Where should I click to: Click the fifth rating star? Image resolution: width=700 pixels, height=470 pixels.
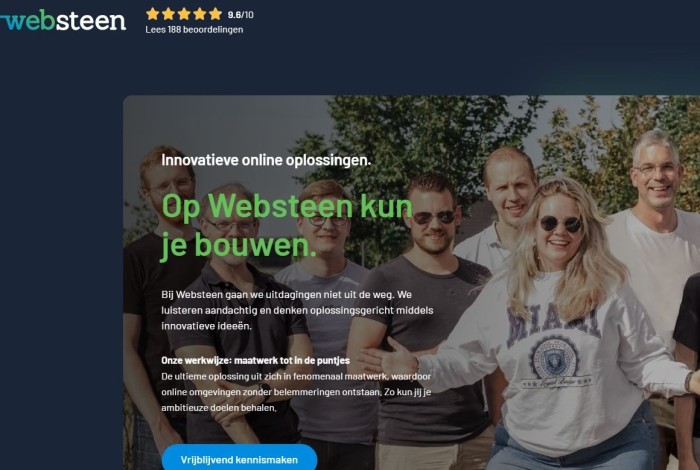tap(215, 14)
